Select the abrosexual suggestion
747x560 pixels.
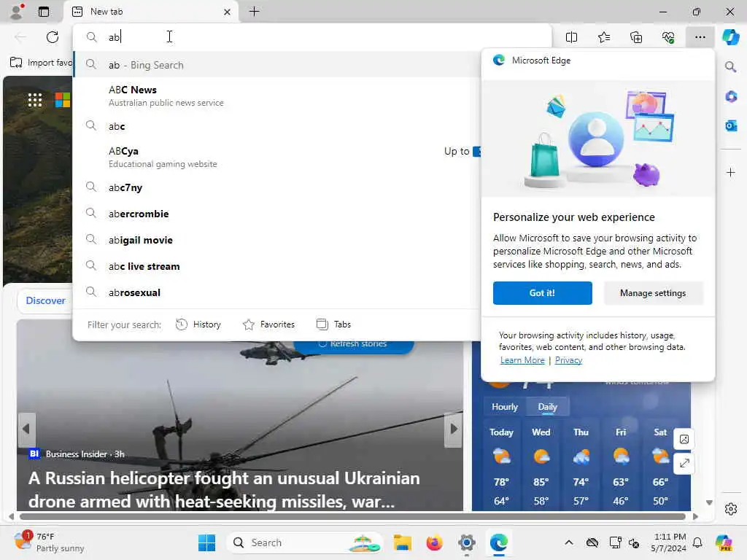click(x=277, y=292)
